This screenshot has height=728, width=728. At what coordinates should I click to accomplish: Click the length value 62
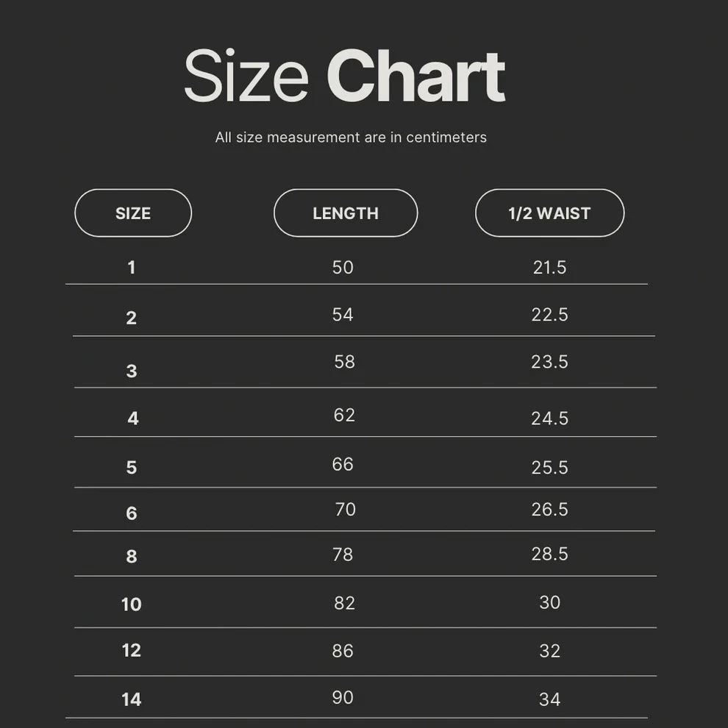344,415
